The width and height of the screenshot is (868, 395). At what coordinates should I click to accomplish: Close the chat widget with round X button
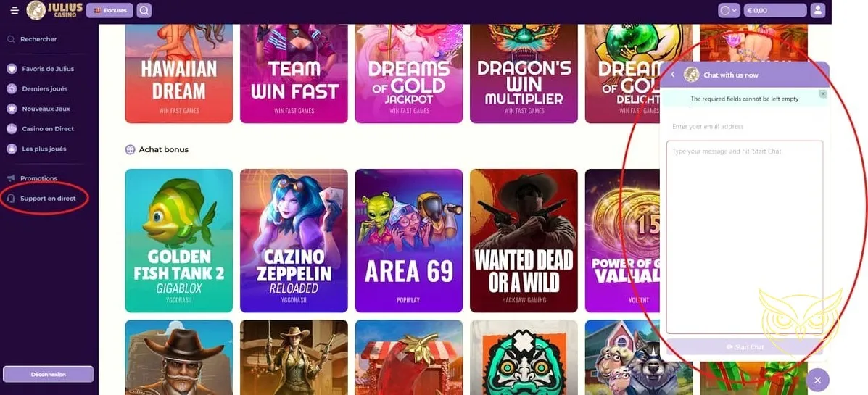[x=818, y=380]
